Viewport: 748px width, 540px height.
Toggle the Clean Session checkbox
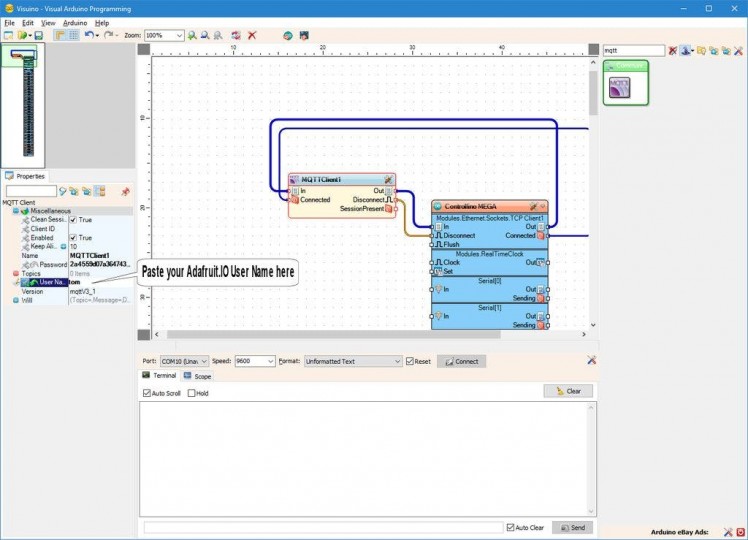[x=73, y=220]
